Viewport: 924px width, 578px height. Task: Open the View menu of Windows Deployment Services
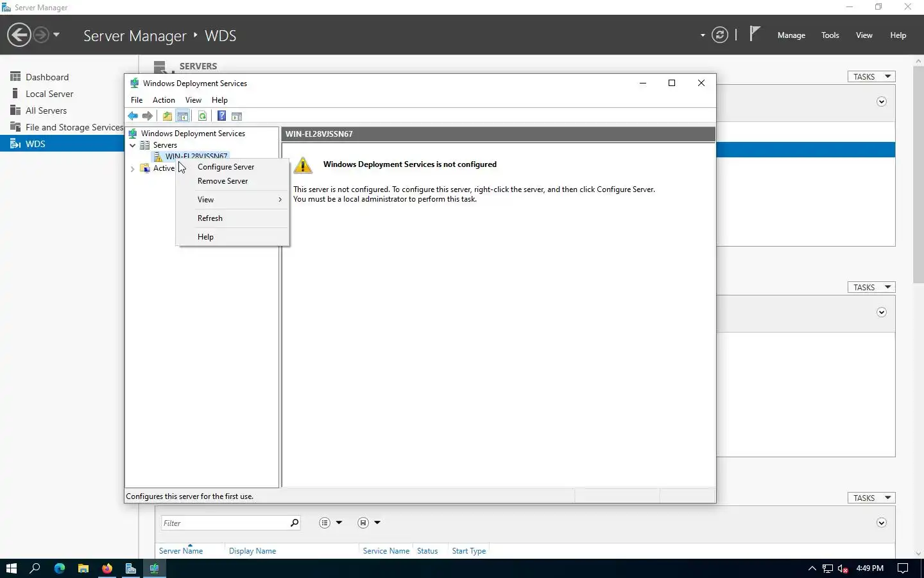point(193,100)
